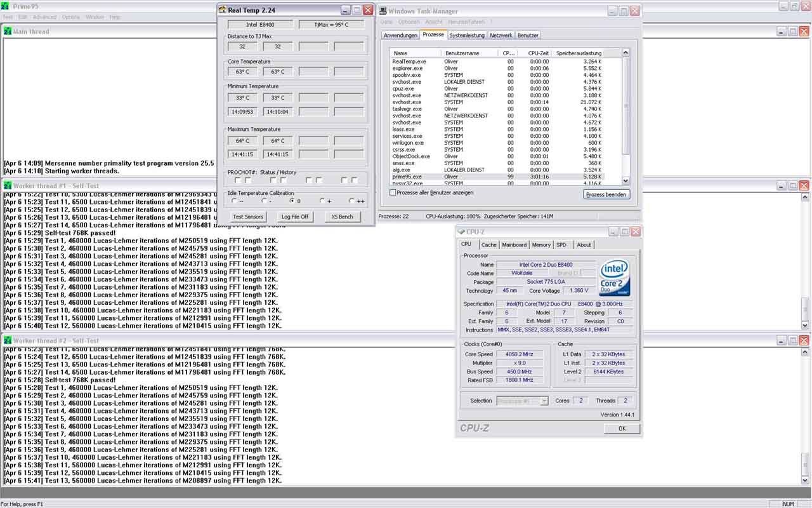Select the cpuz.exe process row
This screenshot has width=812, height=508.
[497, 89]
